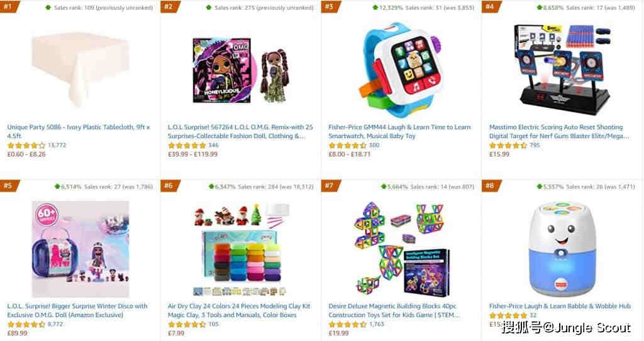644x341 pixels.
Task: Click star rating with 13,772 reviews
Action: (26, 145)
